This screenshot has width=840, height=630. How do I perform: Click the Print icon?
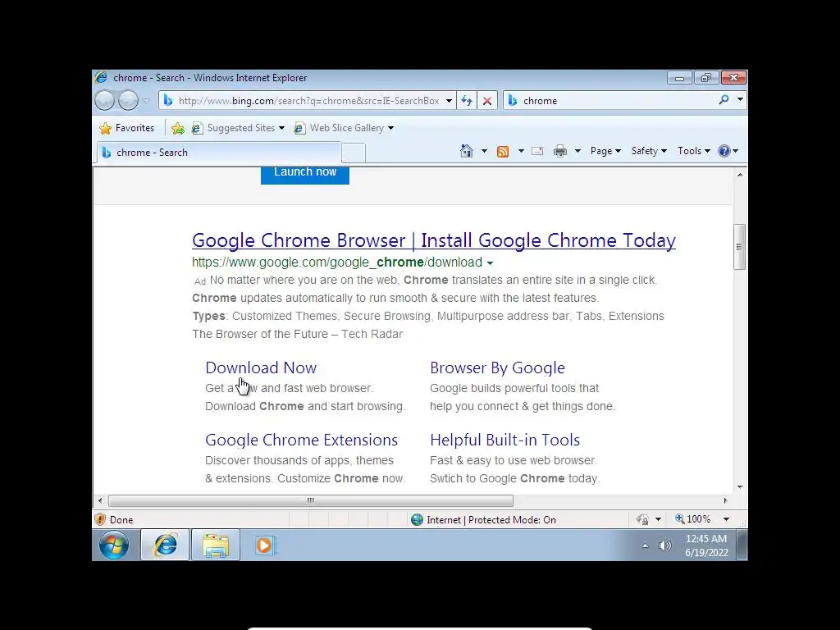pyautogui.click(x=559, y=151)
